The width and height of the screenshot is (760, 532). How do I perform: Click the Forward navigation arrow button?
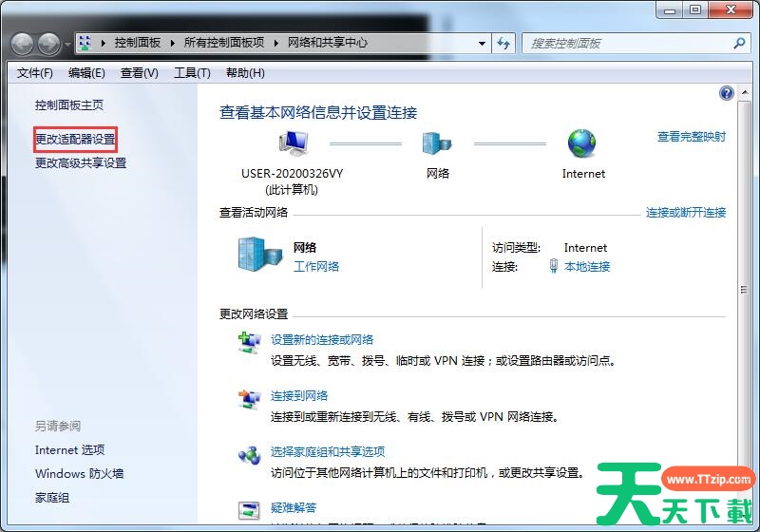tap(49, 44)
